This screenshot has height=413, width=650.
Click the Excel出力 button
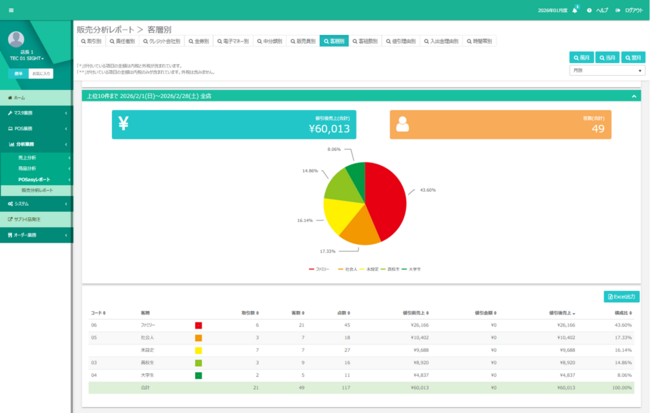point(623,297)
